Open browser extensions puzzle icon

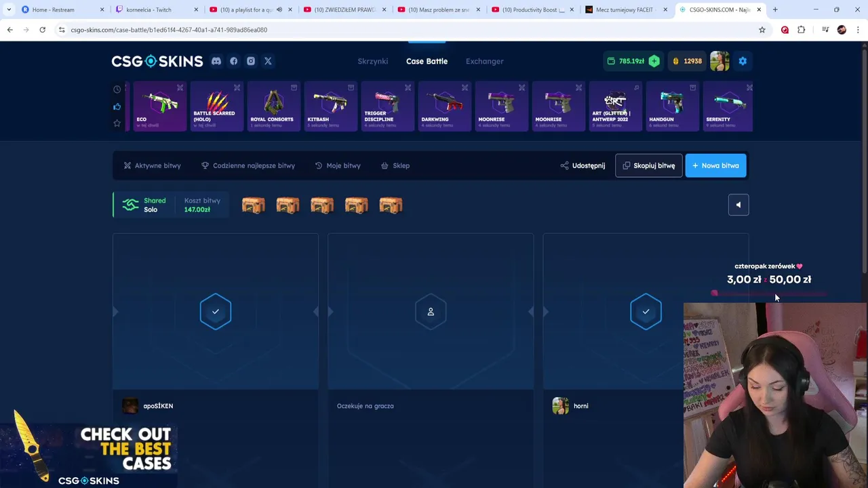click(802, 30)
